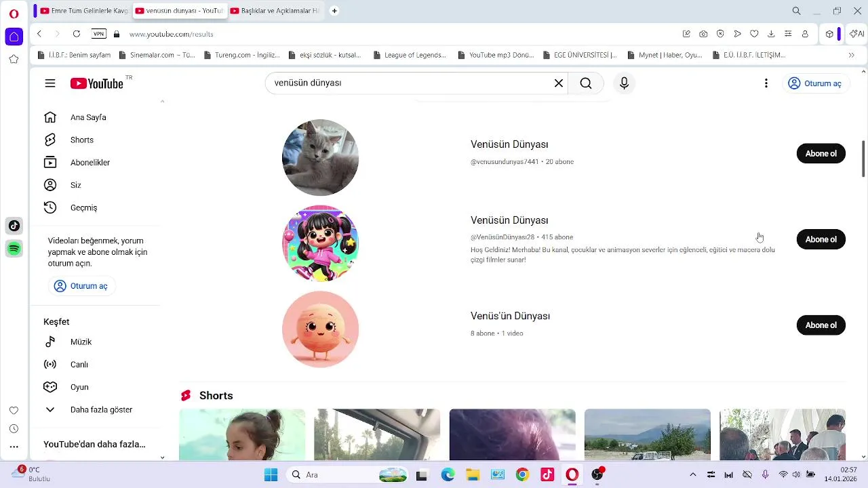Open the extensions cube icon
Viewport: 868px width, 488px height.
[829, 34]
